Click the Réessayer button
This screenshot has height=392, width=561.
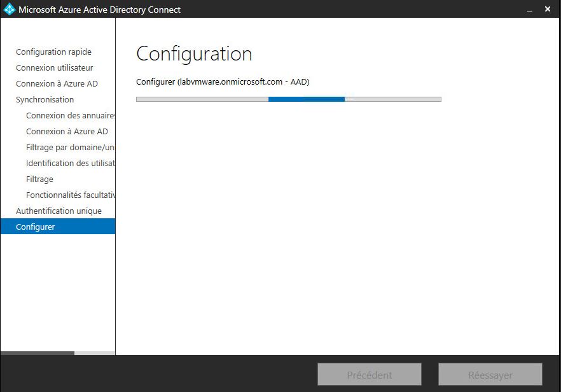pos(490,374)
